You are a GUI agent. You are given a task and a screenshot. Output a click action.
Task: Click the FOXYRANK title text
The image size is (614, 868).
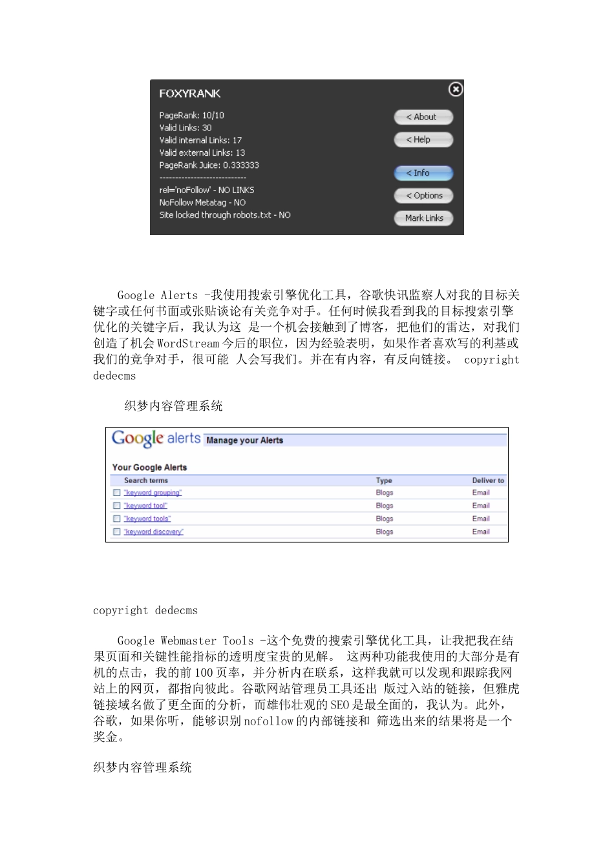click(190, 94)
